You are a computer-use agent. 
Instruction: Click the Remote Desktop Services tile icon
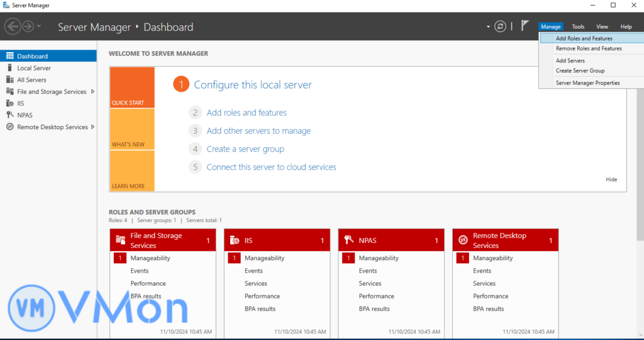coord(463,241)
